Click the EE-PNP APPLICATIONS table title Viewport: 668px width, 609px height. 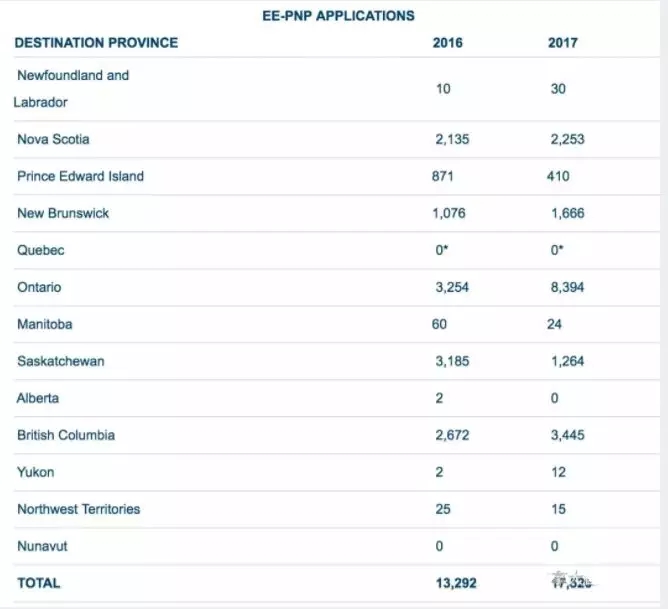pyautogui.click(x=338, y=16)
